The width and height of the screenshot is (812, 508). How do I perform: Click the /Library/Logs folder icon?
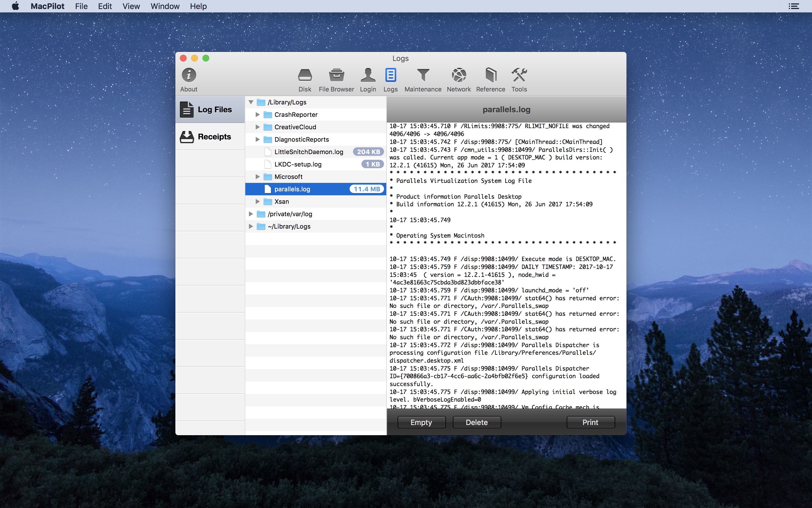(261, 102)
